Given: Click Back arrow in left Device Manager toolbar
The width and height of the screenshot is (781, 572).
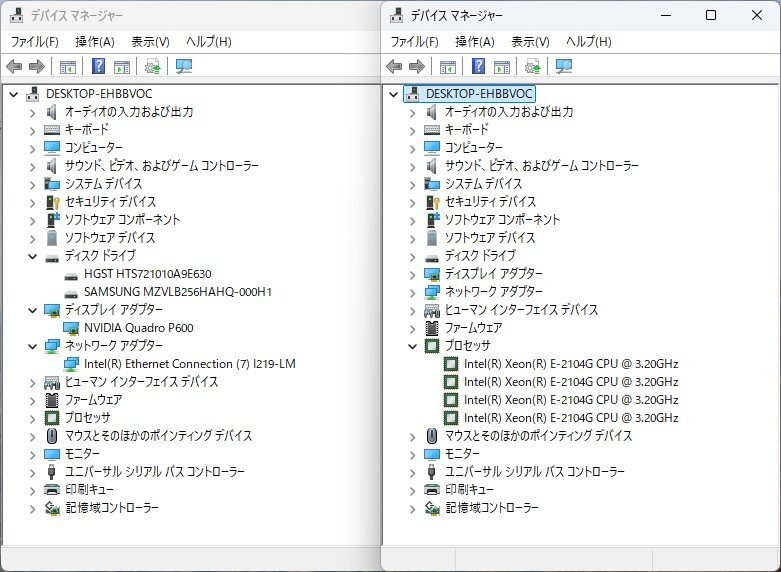Looking at the screenshot, I should 14,66.
